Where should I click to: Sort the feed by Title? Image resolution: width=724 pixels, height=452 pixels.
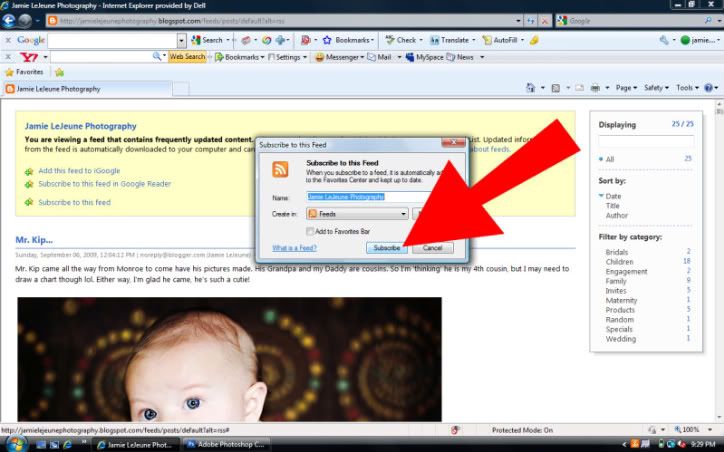point(612,206)
